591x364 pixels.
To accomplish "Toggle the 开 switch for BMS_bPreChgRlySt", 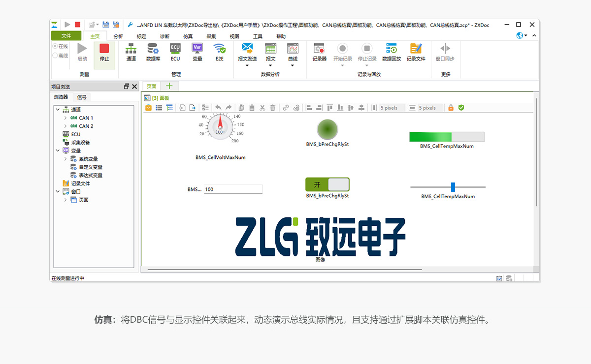I will [328, 185].
